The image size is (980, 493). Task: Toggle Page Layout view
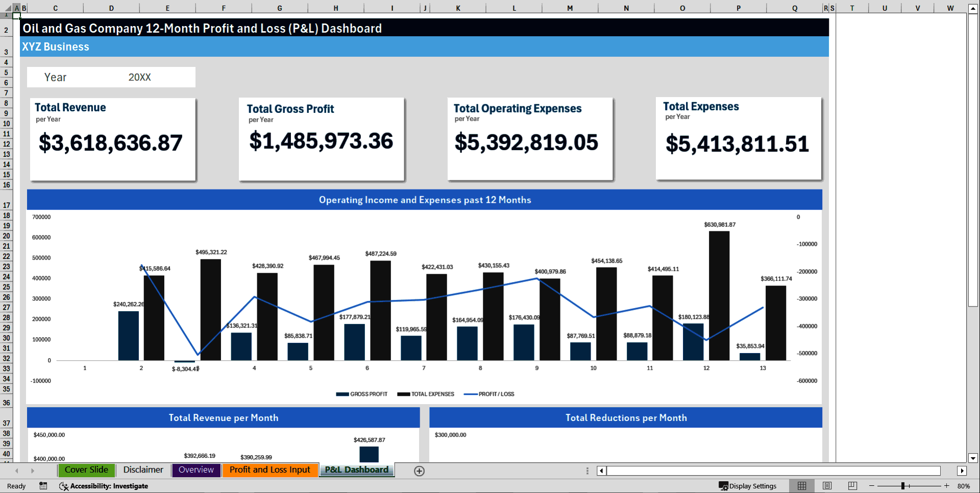[827, 485]
